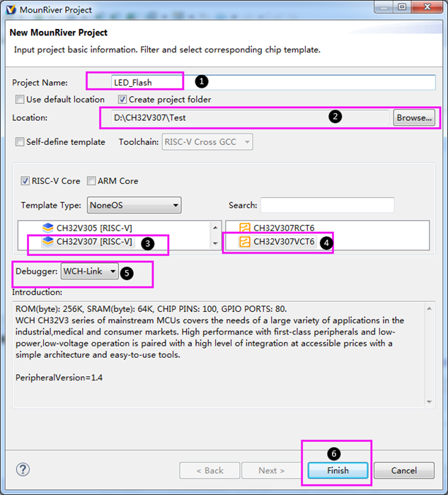The width and height of the screenshot is (448, 495).
Task: Click Introduction scrollbar up arrow
Action: point(430,308)
